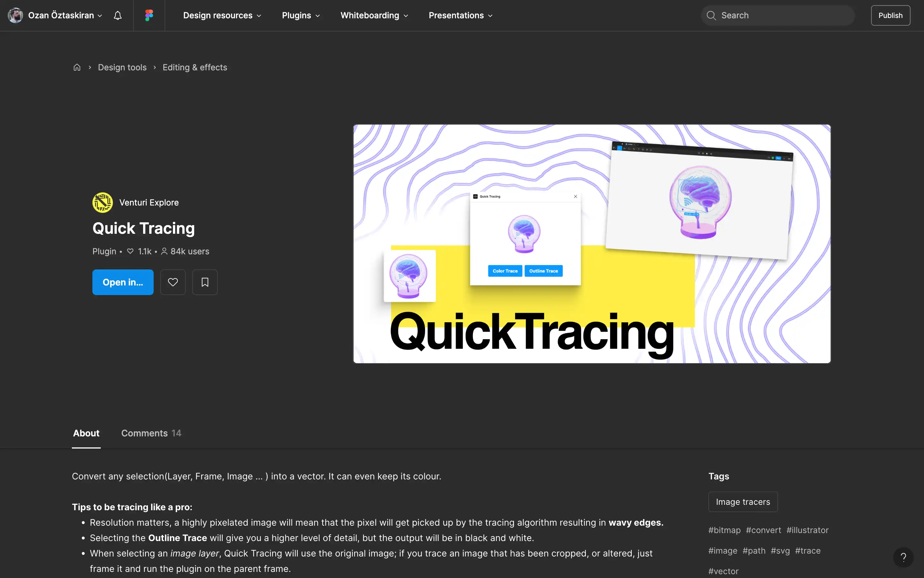Open Editing & effects breadcrumb link

(x=195, y=67)
